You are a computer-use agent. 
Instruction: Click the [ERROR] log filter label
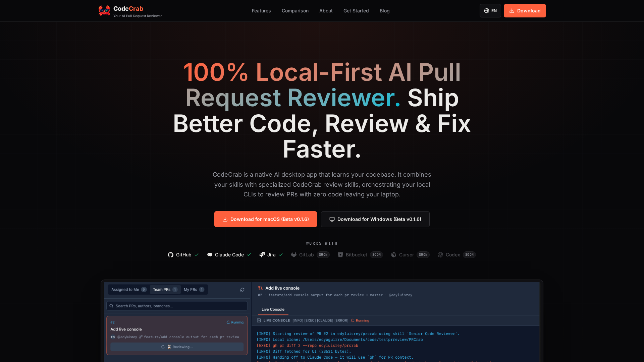341,320
